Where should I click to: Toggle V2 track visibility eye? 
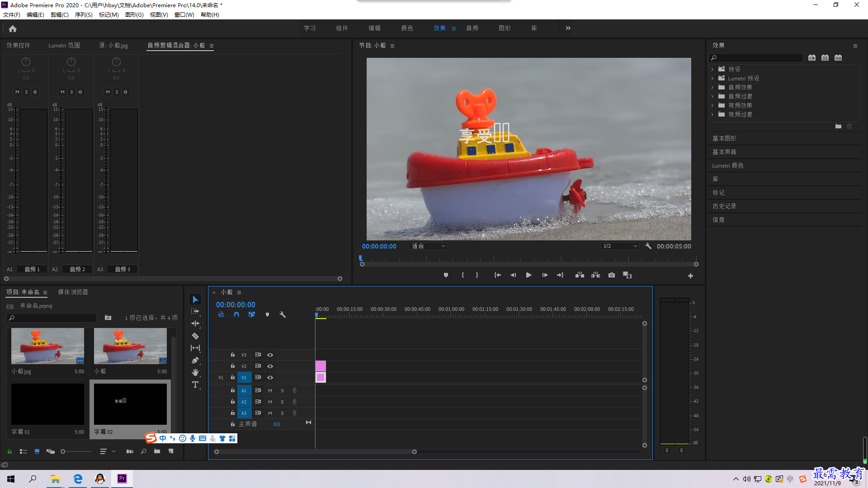point(270,366)
